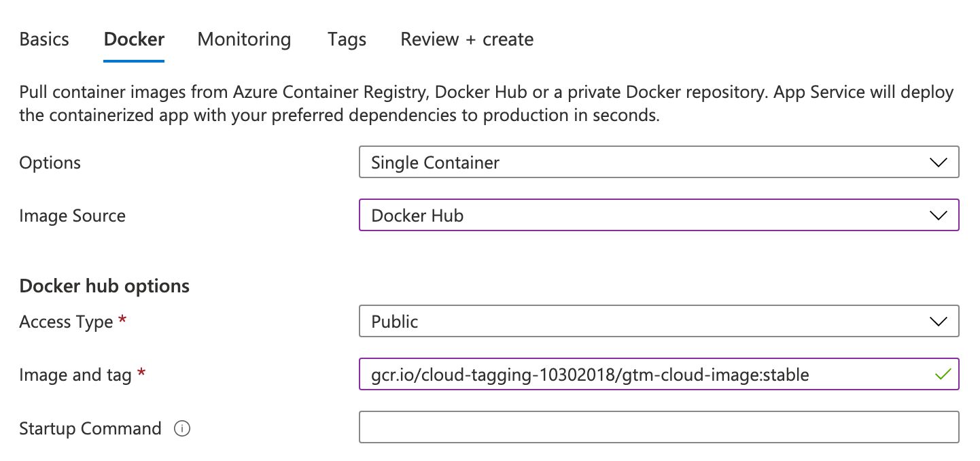This screenshot has height=461, width=980.
Task: Click the red asterisk next to Access Type
Action: coord(122,320)
